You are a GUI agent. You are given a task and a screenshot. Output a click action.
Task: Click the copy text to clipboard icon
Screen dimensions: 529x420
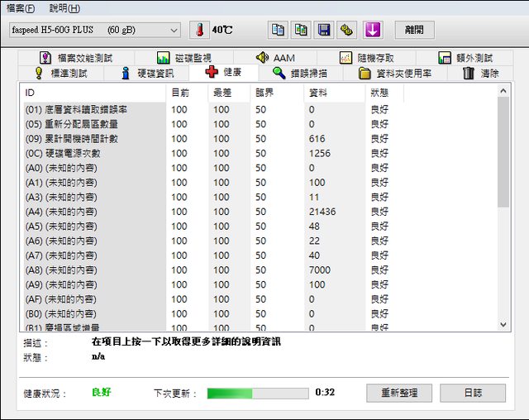[279, 30]
